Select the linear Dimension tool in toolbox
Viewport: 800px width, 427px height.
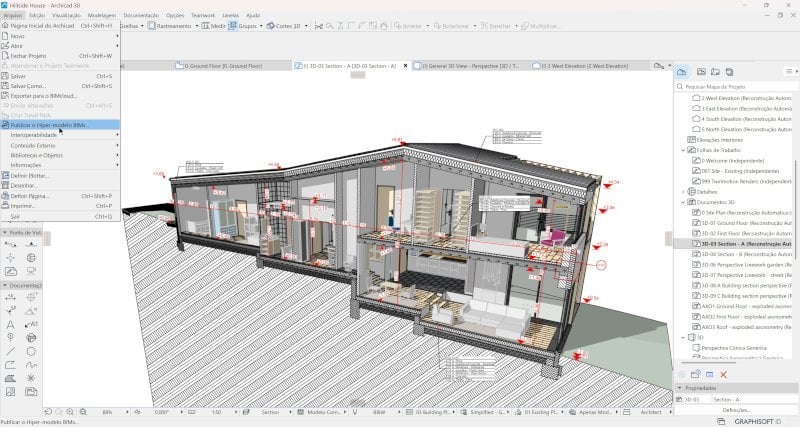pyautogui.click(x=10, y=297)
